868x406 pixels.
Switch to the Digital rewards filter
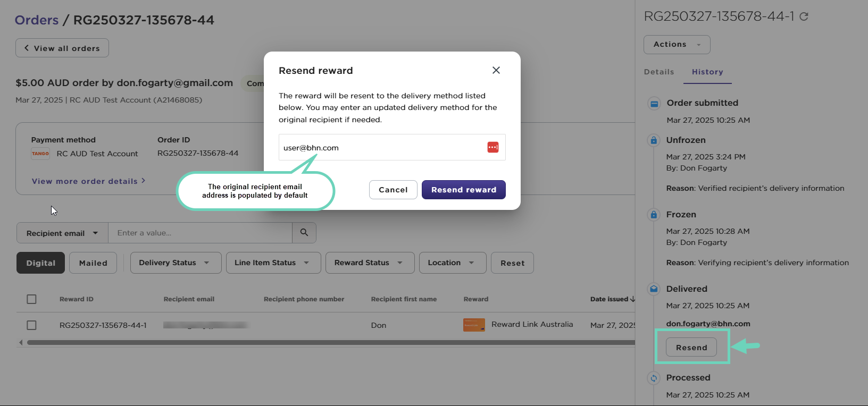point(40,263)
